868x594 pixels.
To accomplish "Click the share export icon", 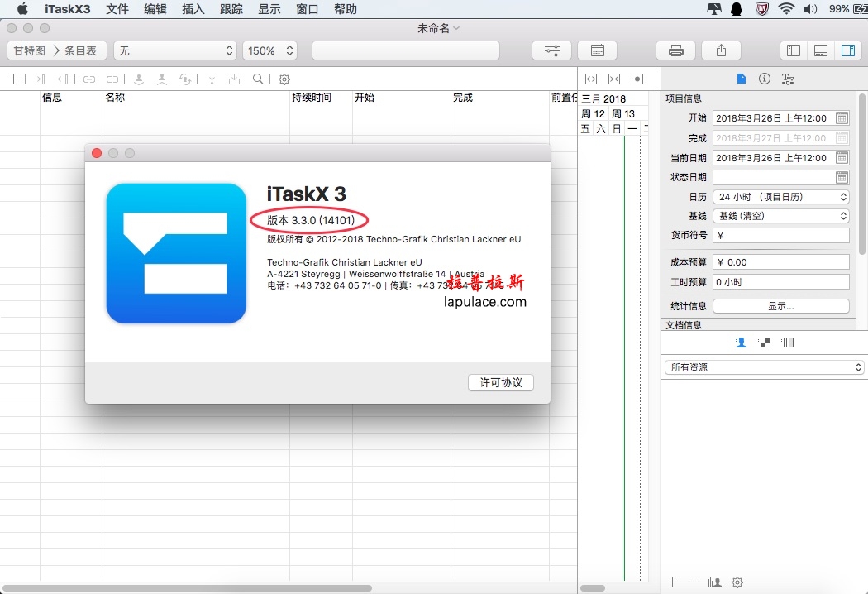I will tap(722, 50).
